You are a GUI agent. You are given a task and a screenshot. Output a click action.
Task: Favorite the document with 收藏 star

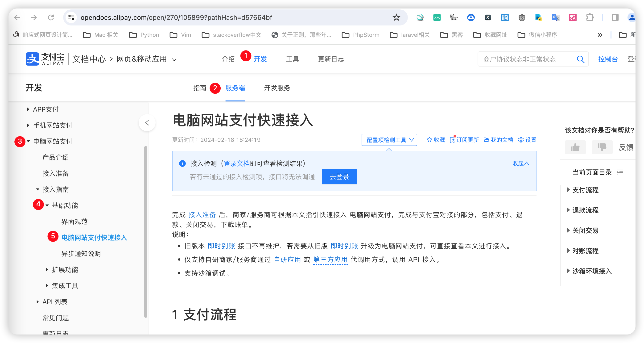436,140
